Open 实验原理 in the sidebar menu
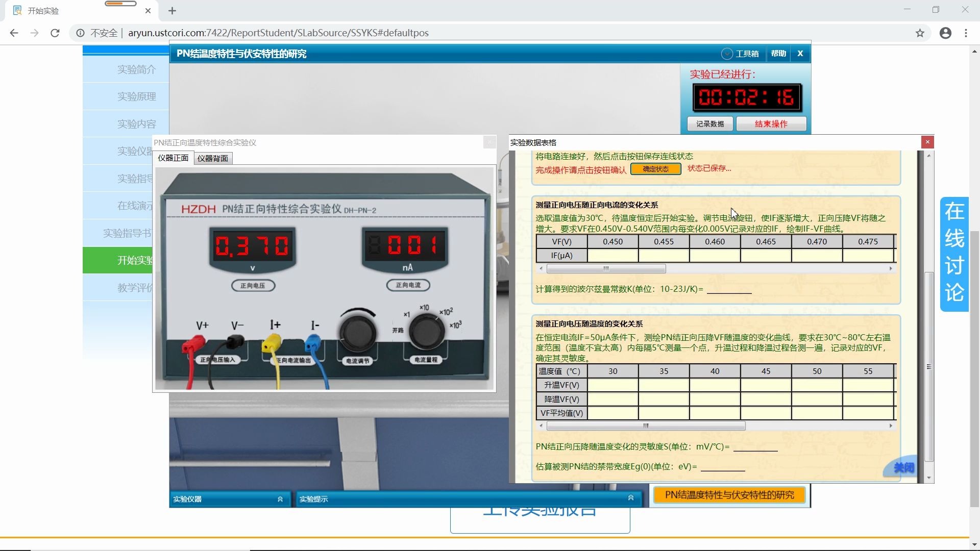 (136, 96)
